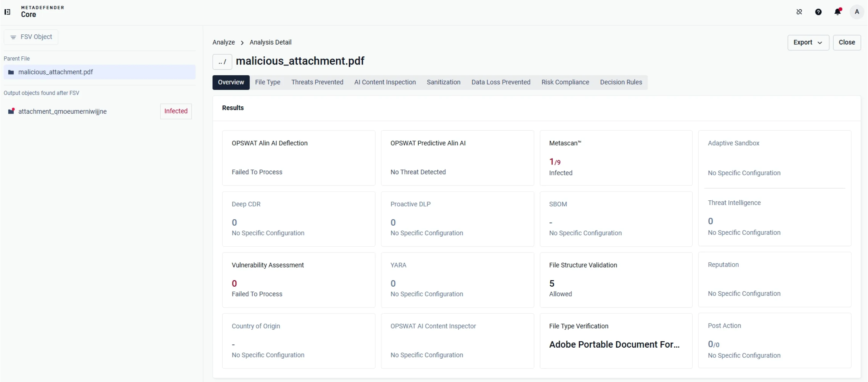Open the OPSWAT Alin AI Deflection card

coord(298,158)
